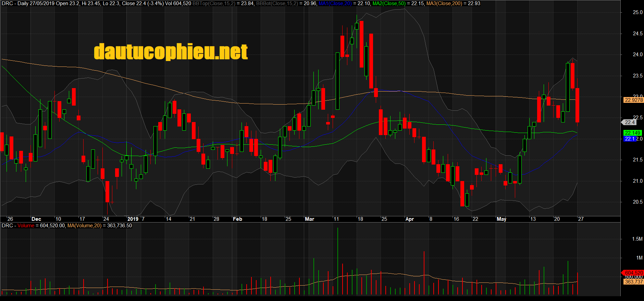Click the red "Volume" label in volume pane

[x=26, y=226]
